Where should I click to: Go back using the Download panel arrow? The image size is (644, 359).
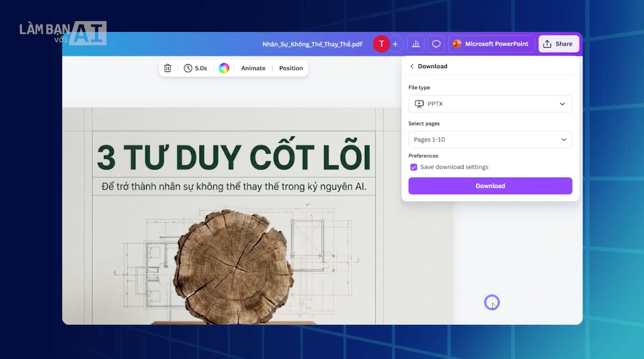412,66
